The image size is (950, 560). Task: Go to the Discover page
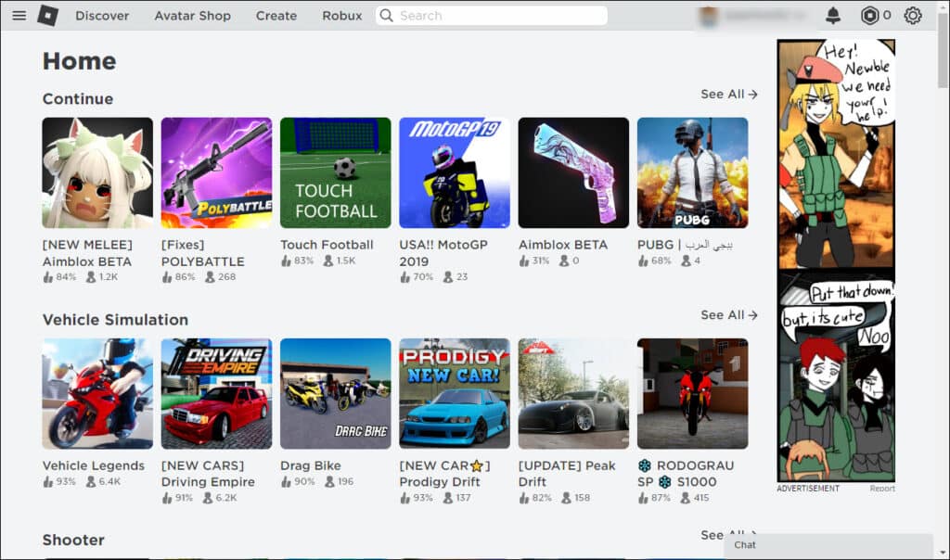tap(102, 16)
